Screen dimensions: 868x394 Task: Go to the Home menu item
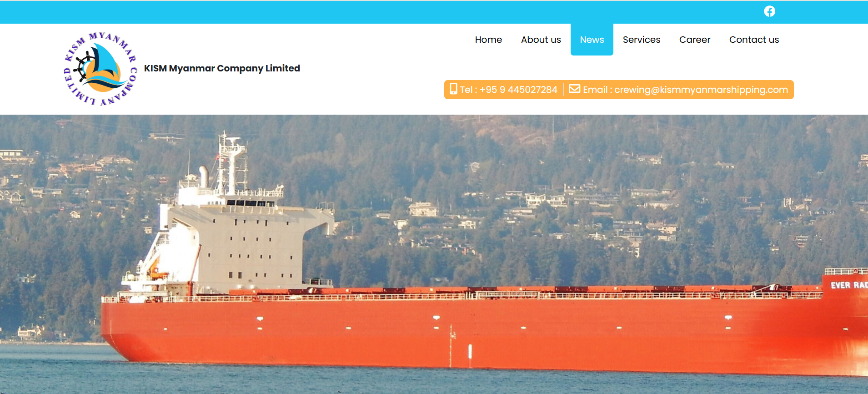point(488,40)
